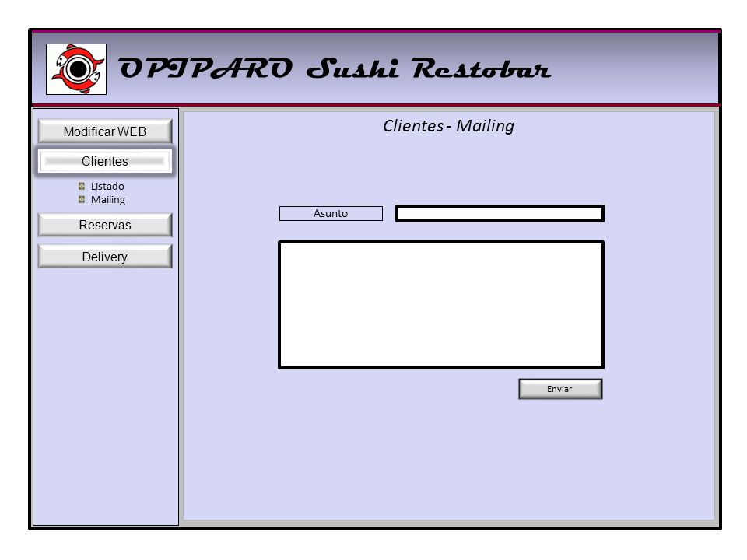Click inside the large message body textarea
Image resolution: width=747 pixels, height=560 pixels.
(441, 305)
